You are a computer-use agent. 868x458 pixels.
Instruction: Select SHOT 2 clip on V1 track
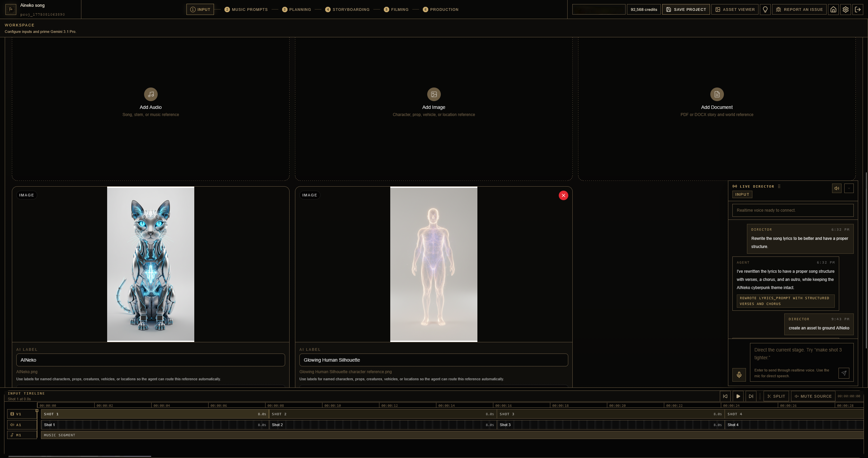click(383, 414)
